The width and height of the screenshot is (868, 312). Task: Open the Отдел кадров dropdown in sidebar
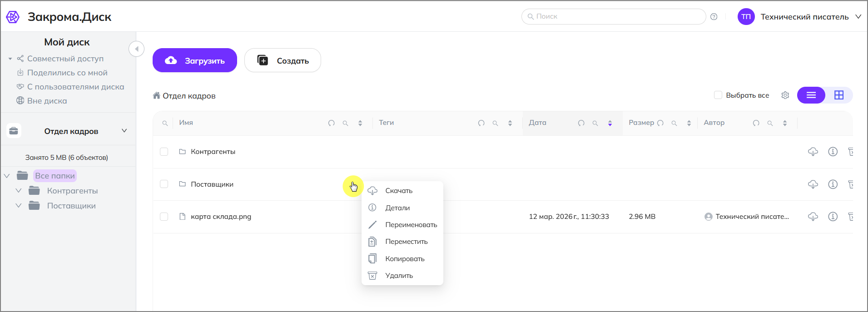click(124, 131)
